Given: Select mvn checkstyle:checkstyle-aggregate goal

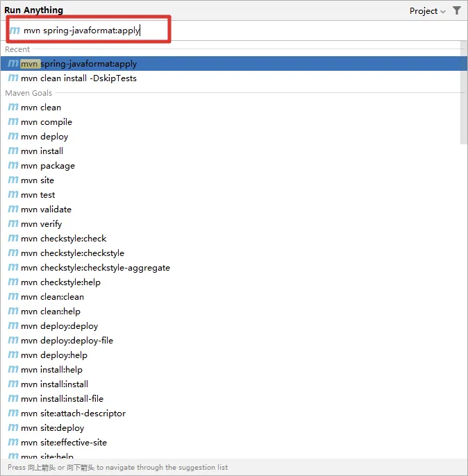Looking at the screenshot, I should [231, 268].
